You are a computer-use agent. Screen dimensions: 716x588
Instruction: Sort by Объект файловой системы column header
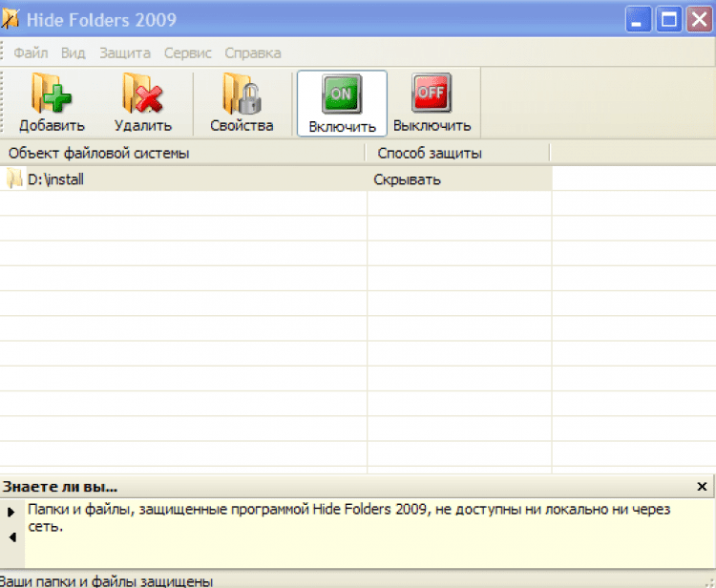click(x=182, y=153)
